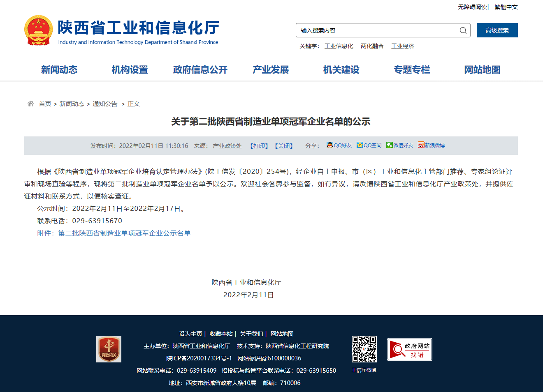This screenshot has height=392, width=543.
Task: Open the 新闻动态 navigation menu
Action: click(59, 70)
